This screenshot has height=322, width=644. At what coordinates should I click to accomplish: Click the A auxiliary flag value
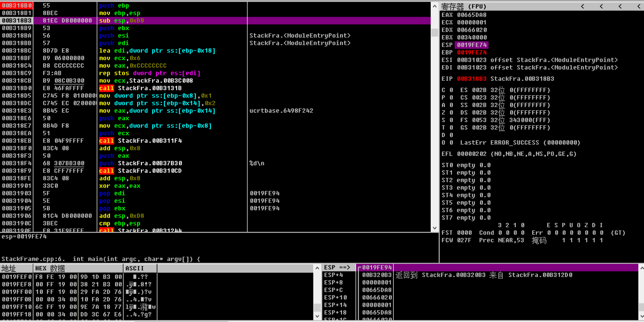pos(451,105)
